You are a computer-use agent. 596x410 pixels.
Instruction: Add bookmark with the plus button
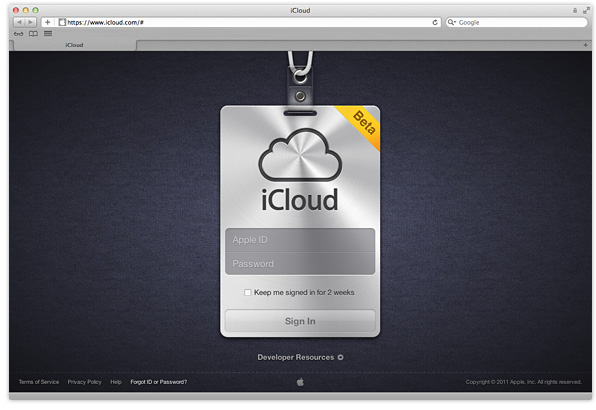coord(48,22)
